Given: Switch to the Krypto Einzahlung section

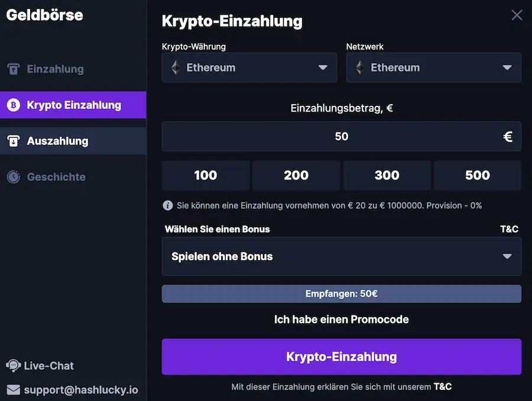Looking at the screenshot, I should 73,105.
